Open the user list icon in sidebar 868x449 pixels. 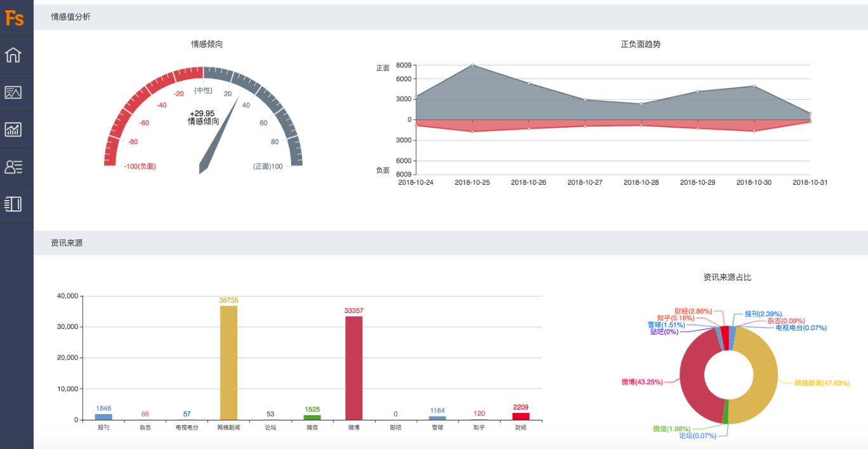(13, 167)
